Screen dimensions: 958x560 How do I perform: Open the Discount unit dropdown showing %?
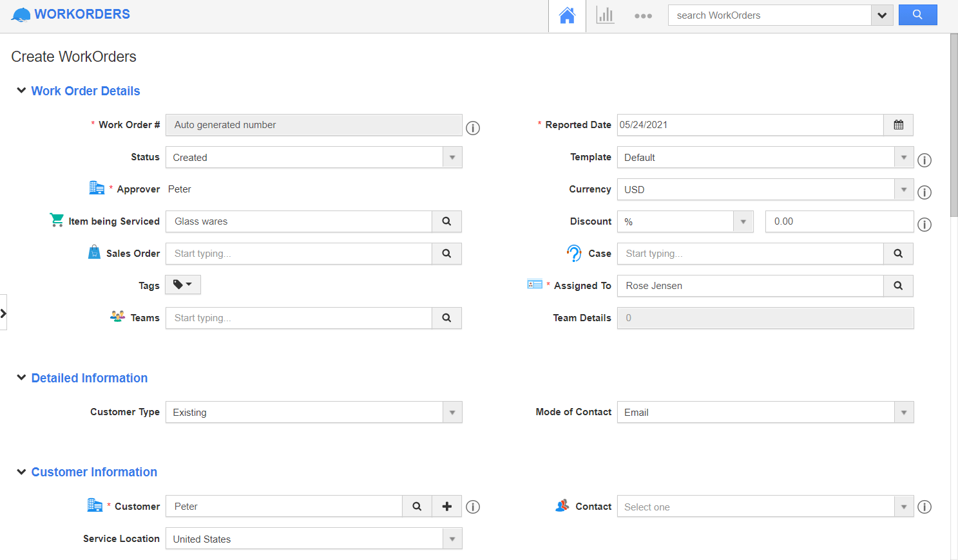744,221
